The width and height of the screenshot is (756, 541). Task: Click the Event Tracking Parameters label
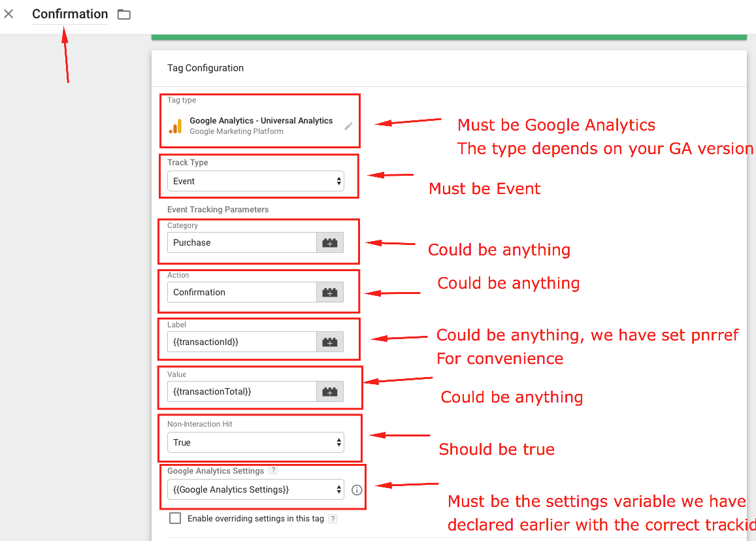click(218, 209)
